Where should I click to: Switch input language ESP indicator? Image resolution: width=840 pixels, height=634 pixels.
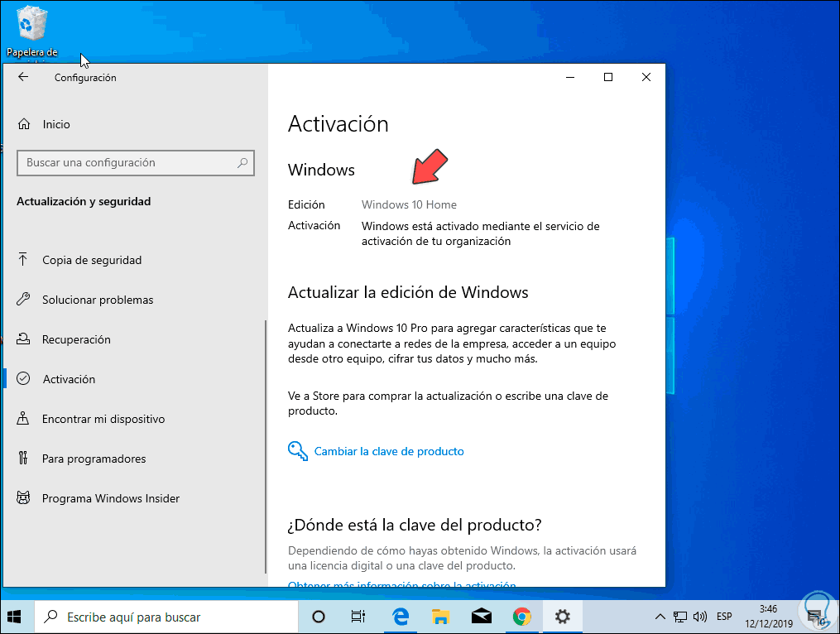click(x=724, y=617)
